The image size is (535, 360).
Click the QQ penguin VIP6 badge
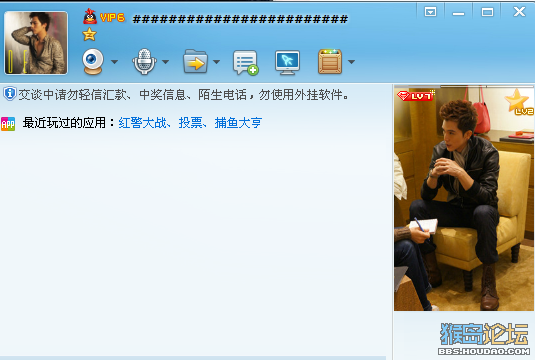tap(104, 16)
